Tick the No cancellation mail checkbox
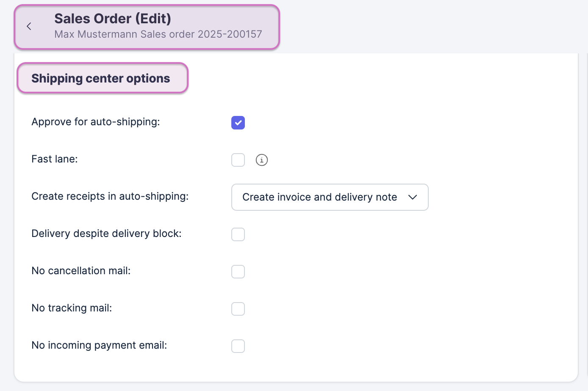The height and width of the screenshot is (391, 588). pos(238,272)
